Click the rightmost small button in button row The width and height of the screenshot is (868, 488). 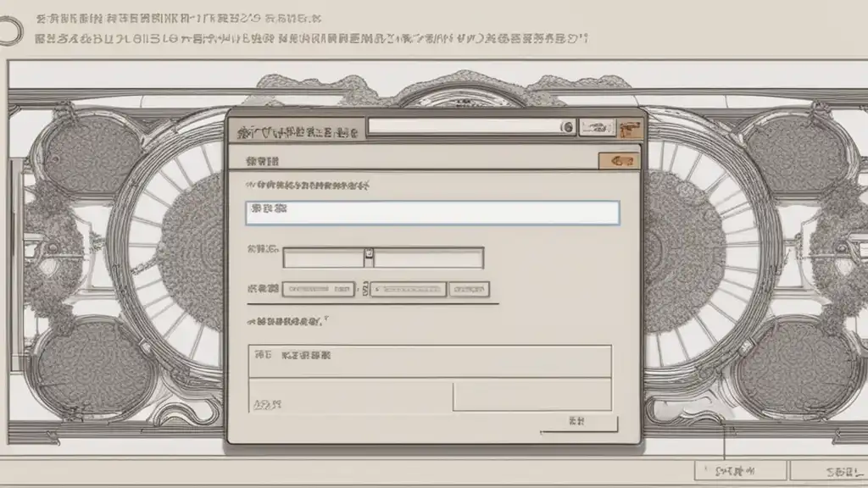pos(469,289)
